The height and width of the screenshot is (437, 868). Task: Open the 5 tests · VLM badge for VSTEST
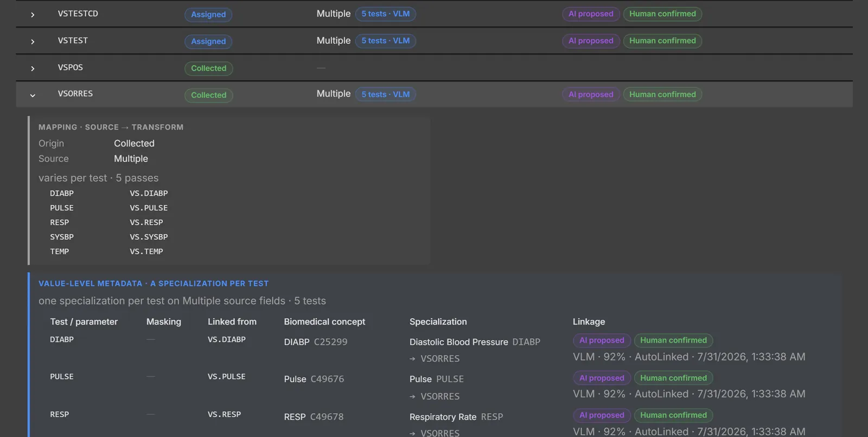coord(386,41)
